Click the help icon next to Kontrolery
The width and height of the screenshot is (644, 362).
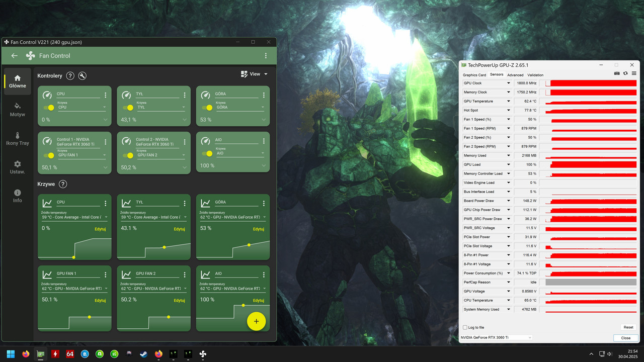click(x=70, y=76)
